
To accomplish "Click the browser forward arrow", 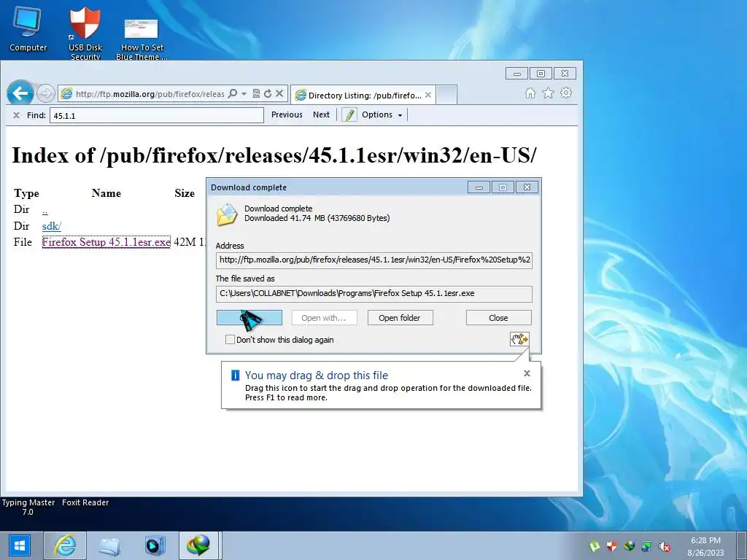I will tap(46, 93).
